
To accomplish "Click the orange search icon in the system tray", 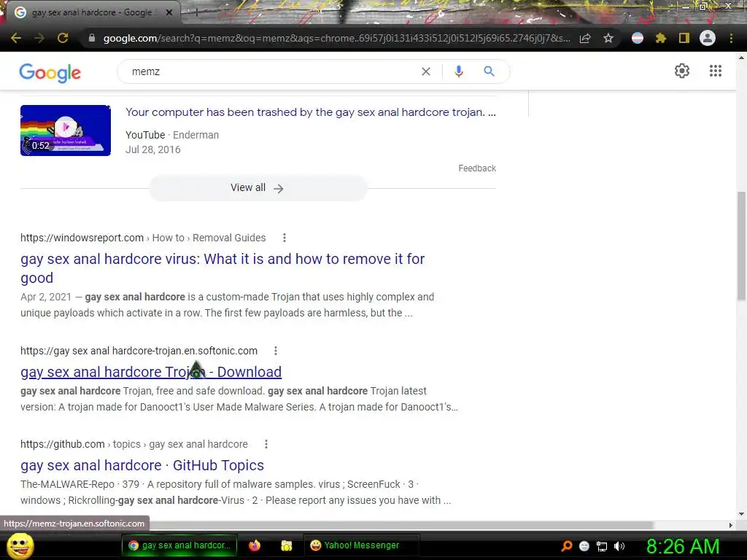I will [566, 545].
